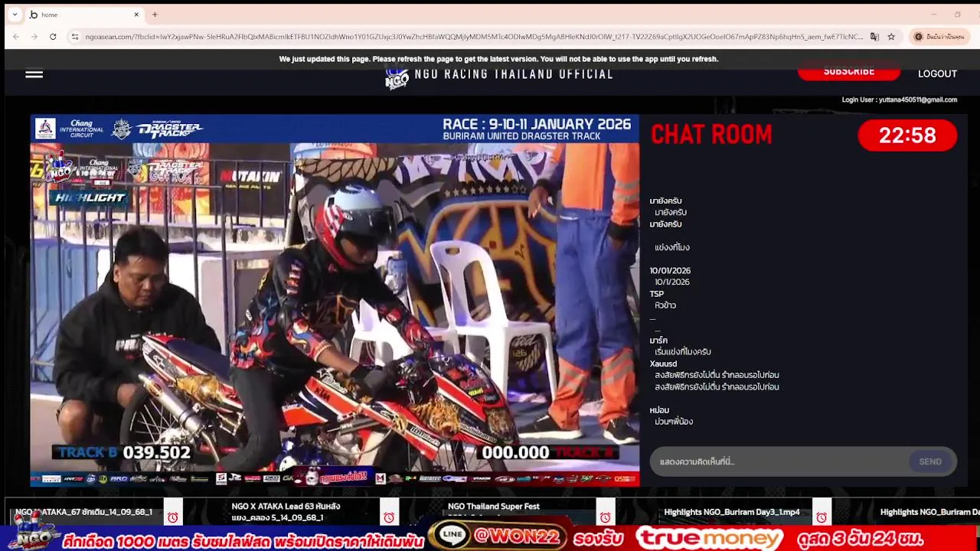
Task: Bookmark this page with the star icon
Action: [x=891, y=37]
